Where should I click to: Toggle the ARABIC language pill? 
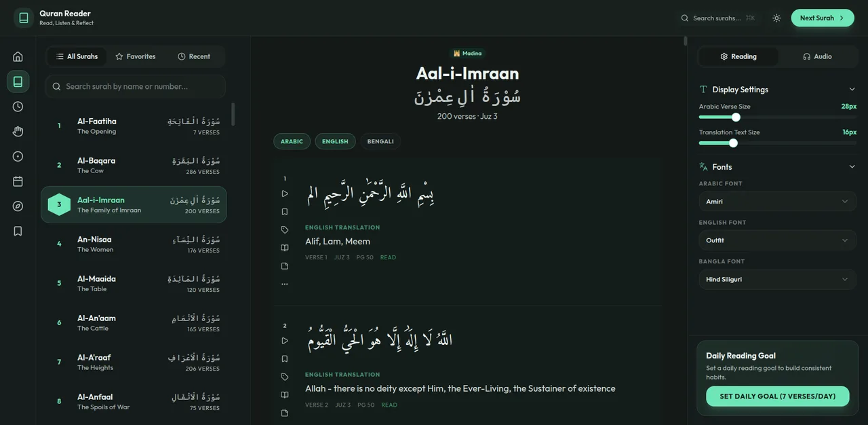click(292, 141)
